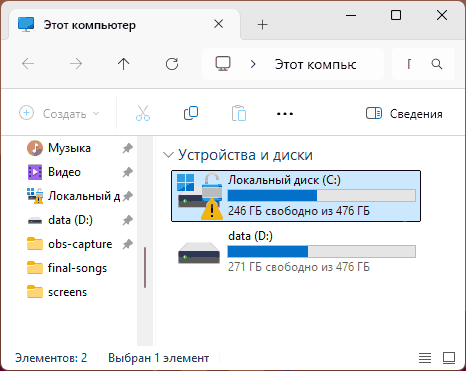Screen dimensions: 466x371
Task: Expand the address bar path chevron
Action: 253,64
